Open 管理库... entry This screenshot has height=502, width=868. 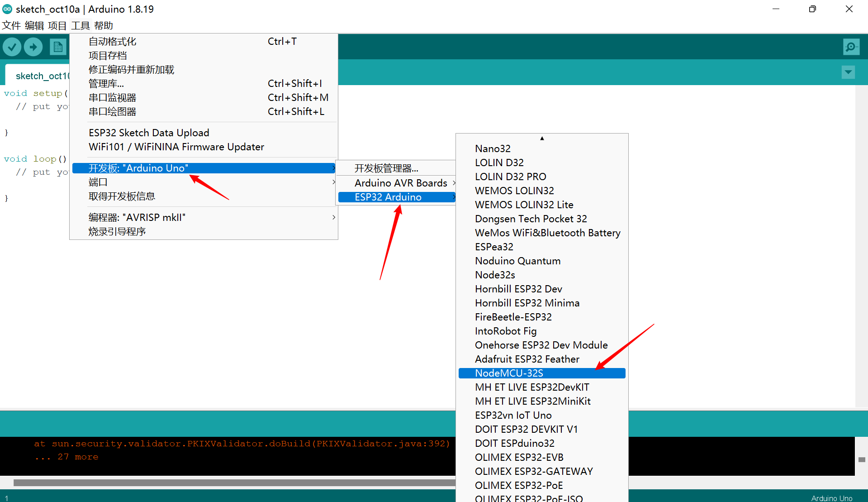point(204,84)
